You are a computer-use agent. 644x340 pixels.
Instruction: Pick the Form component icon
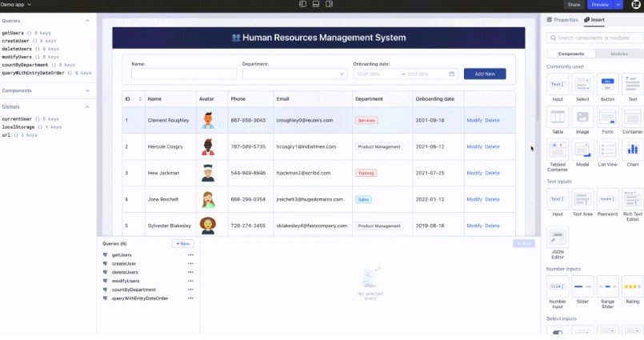click(x=607, y=117)
